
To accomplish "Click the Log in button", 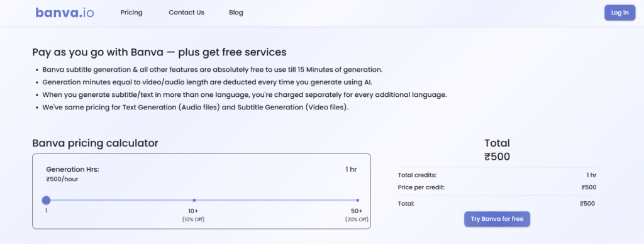I will [619, 13].
